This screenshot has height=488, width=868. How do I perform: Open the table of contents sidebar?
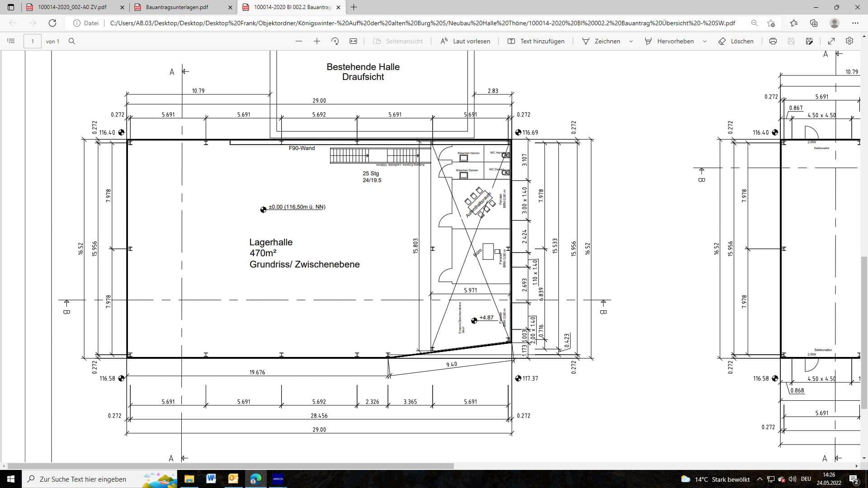tap(11, 41)
